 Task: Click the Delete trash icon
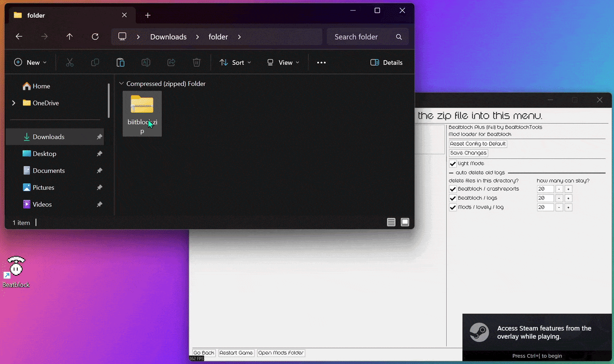(197, 62)
